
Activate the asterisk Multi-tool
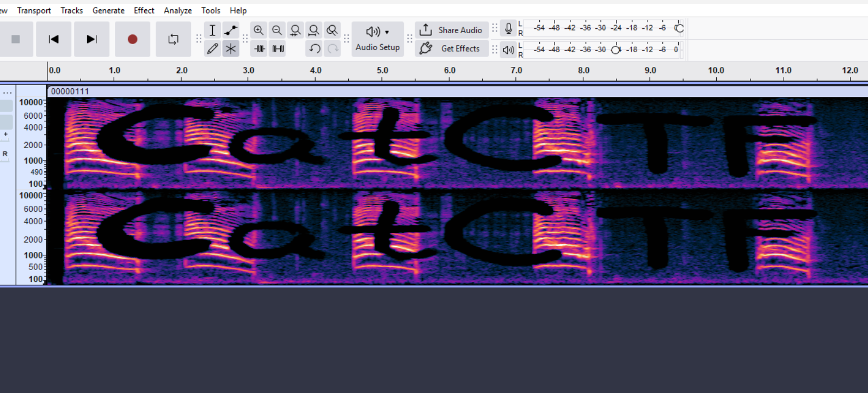pos(231,48)
